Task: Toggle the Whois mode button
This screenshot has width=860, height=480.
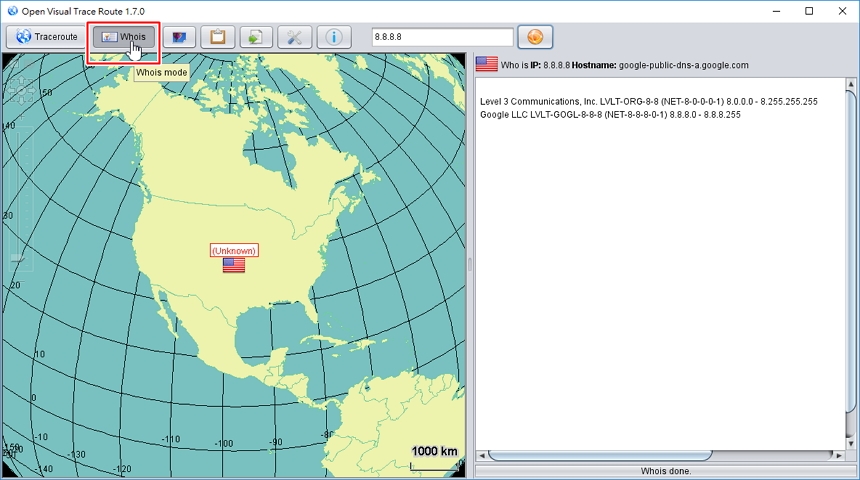Action: [x=123, y=37]
